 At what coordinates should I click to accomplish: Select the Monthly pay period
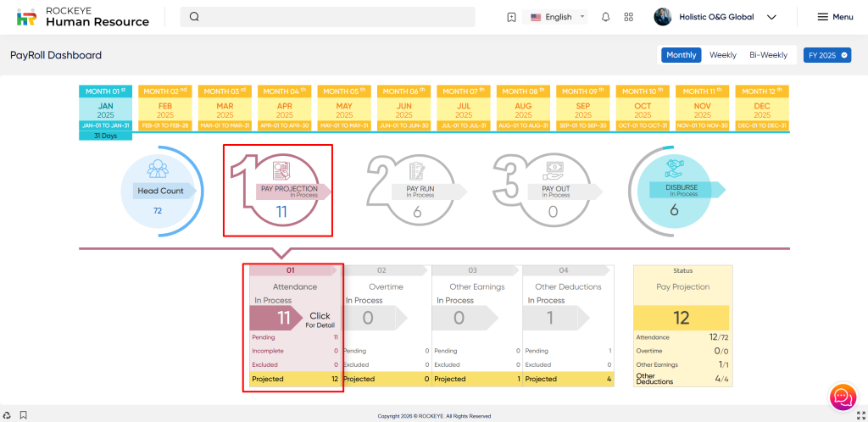[x=681, y=55]
